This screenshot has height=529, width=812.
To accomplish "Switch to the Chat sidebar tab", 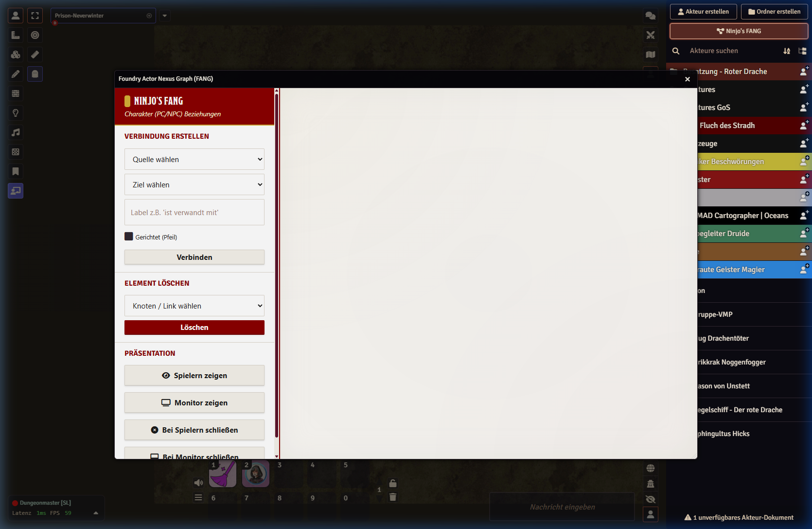I will [651, 16].
